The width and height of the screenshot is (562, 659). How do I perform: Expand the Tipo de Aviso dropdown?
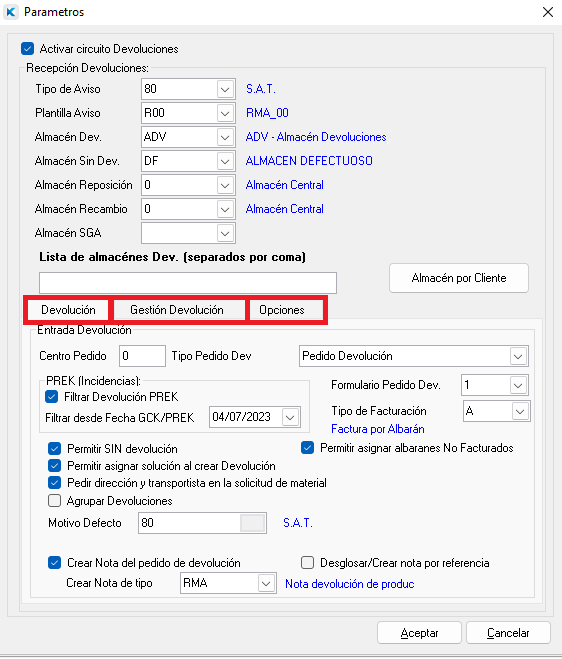225,89
